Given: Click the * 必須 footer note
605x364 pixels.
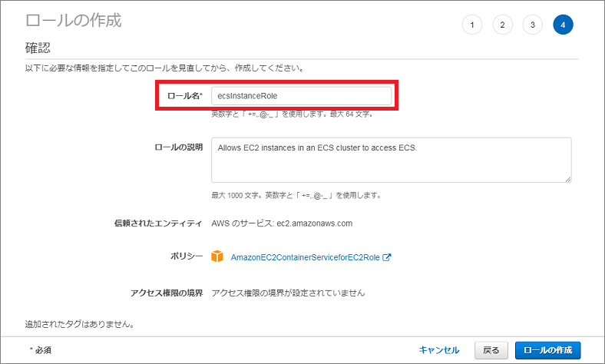Looking at the screenshot, I should pos(41,350).
